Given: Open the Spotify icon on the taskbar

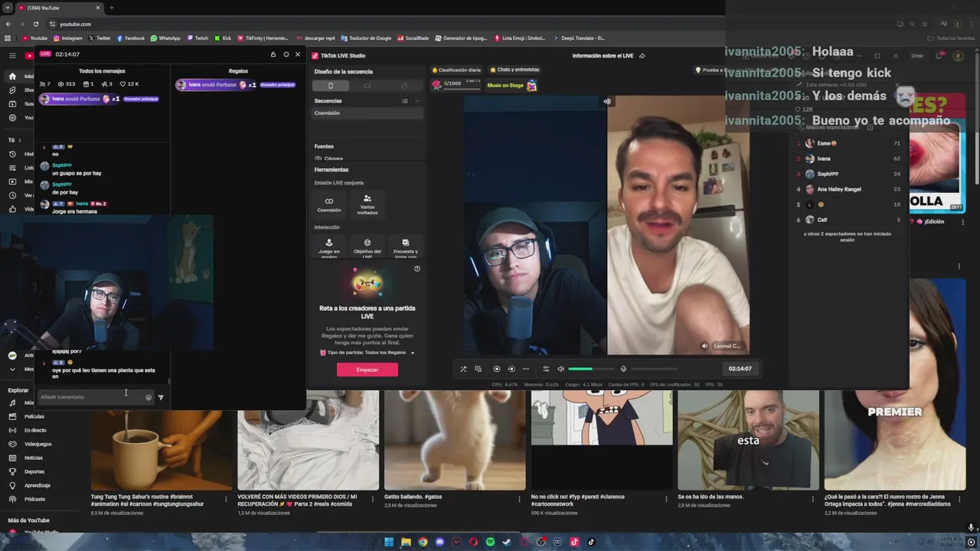Looking at the screenshot, I should click(490, 543).
